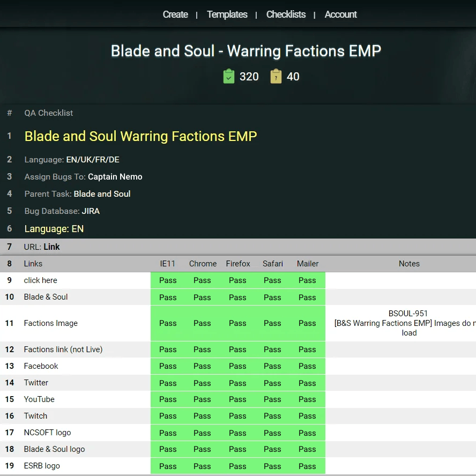Select the 'click here' row label
476x476 pixels.
(40, 280)
